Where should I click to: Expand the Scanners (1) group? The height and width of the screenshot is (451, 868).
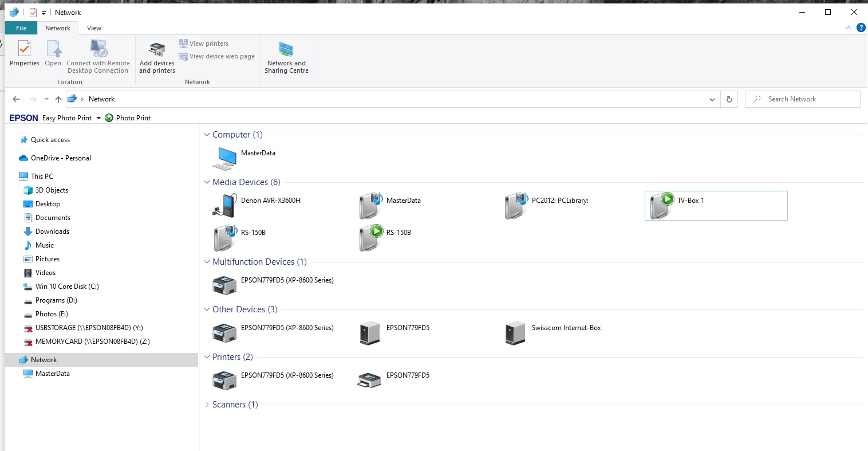[x=207, y=405]
